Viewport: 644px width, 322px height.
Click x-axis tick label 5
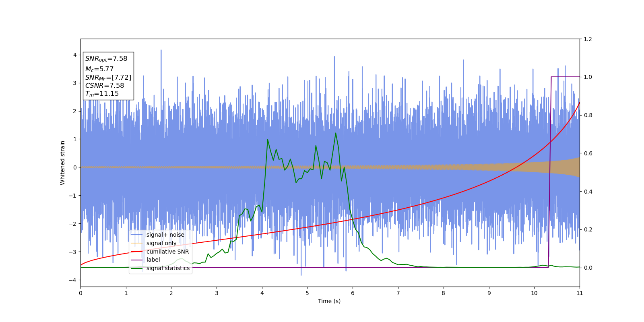point(308,293)
